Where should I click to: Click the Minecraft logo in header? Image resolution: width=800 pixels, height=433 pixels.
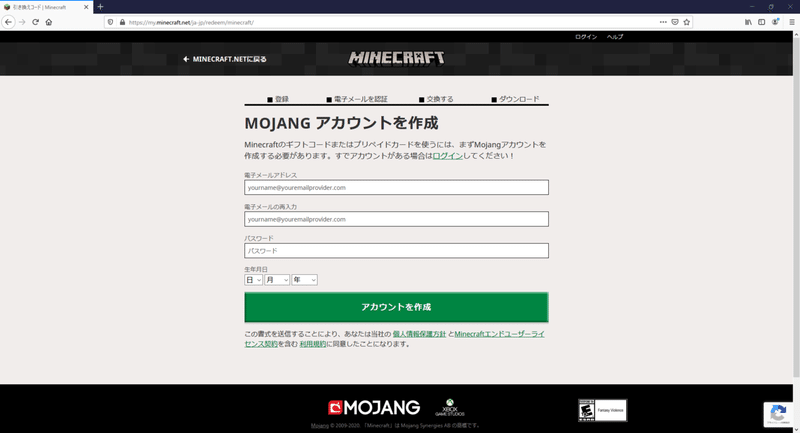coord(396,58)
